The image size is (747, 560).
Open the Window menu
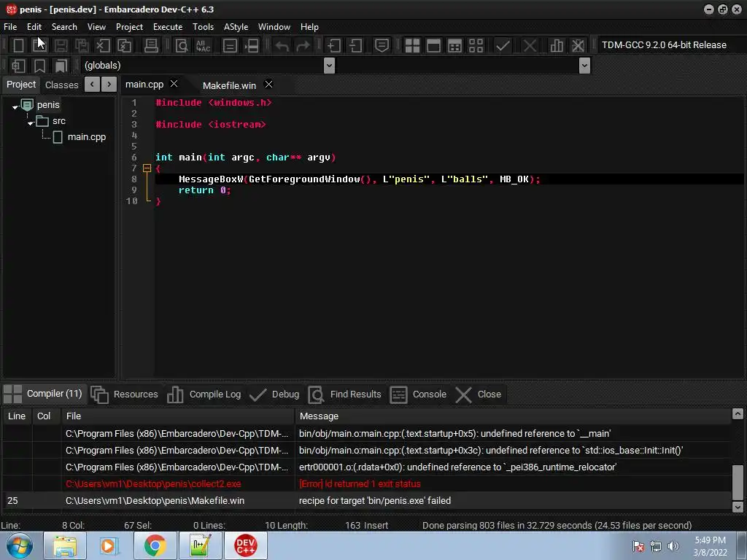pyautogui.click(x=274, y=27)
